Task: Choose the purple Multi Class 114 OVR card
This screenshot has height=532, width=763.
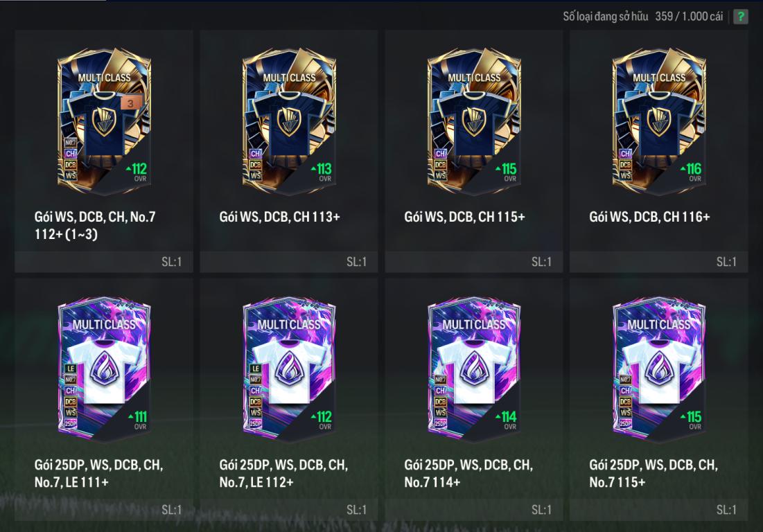Action: [474, 369]
